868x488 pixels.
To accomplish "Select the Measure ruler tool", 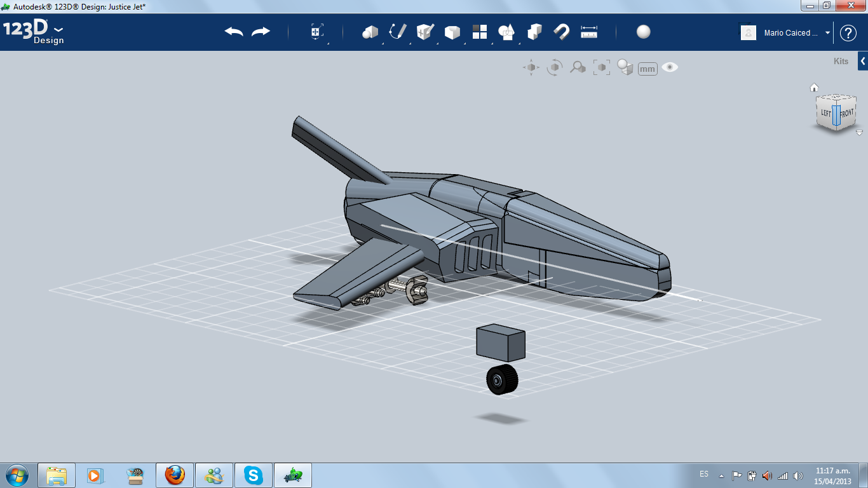I will click(589, 32).
